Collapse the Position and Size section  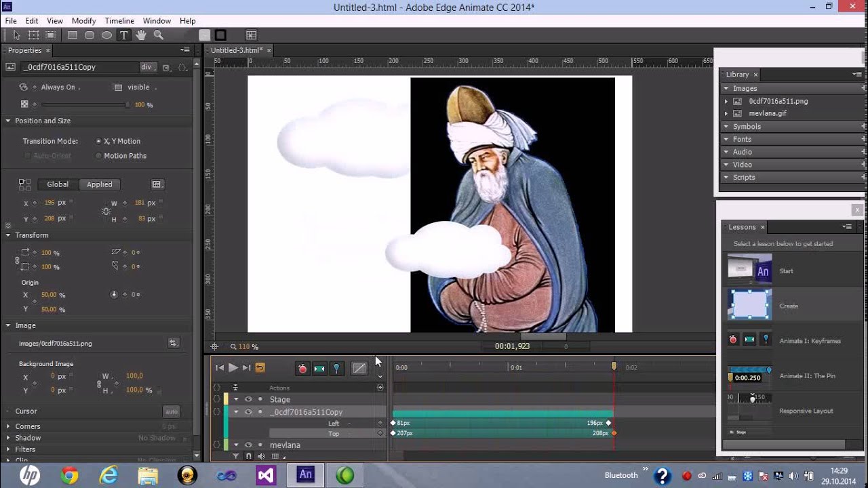[8, 121]
